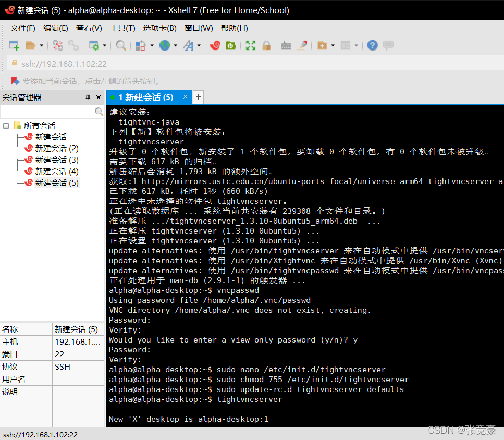Pin the 会话管理器 panel
Image resolution: width=504 pixels, height=440 pixels.
pos(88,97)
